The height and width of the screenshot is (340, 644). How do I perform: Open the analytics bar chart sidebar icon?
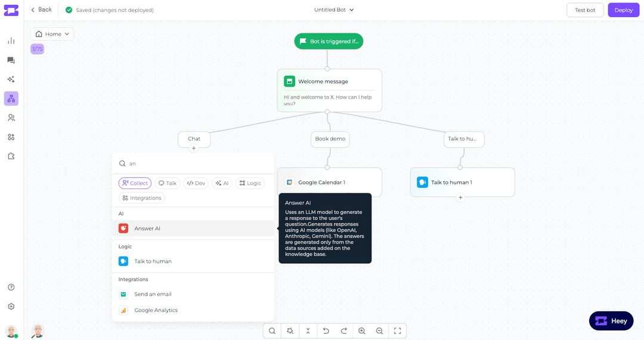click(11, 41)
